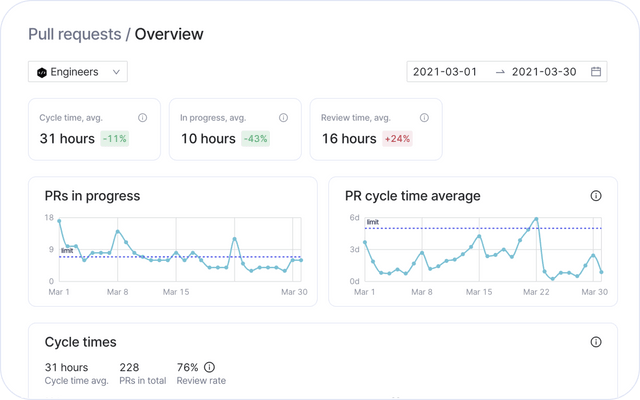Open the calendar icon in the date range

tap(596, 72)
